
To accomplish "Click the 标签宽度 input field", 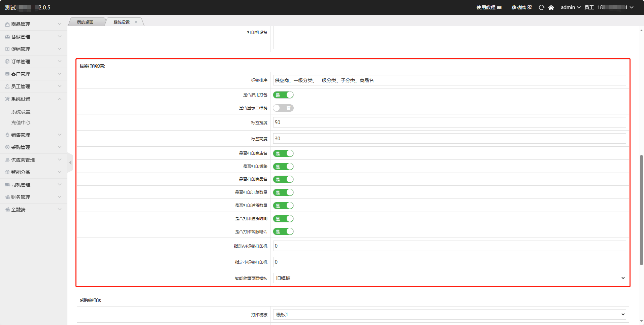I will [449, 122].
